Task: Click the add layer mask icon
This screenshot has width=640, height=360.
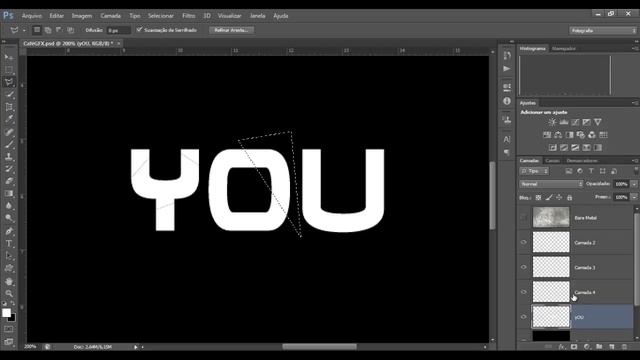Action: coord(574,347)
